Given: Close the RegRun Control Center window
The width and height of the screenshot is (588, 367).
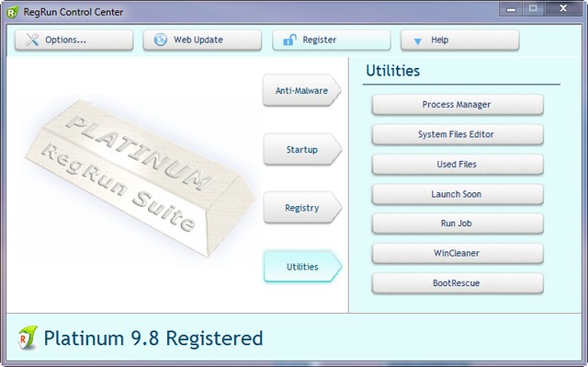Looking at the screenshot, I should pos(563,8).
